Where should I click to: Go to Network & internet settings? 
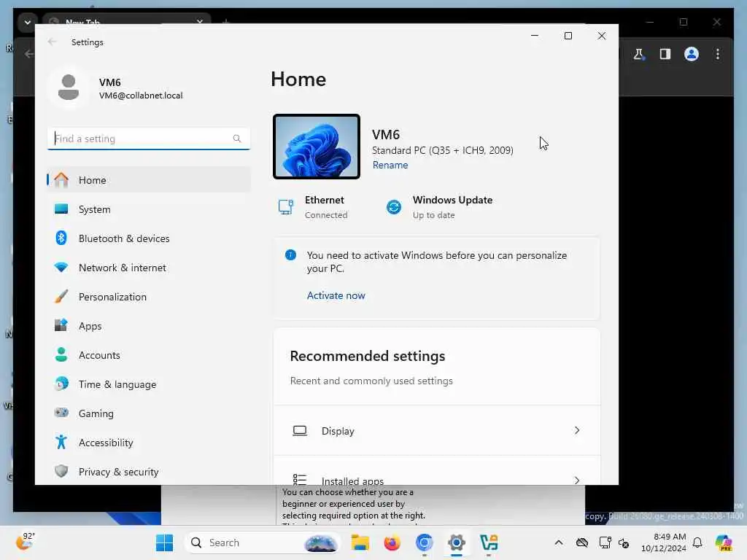pyautogui.click(x=149, y=268)
